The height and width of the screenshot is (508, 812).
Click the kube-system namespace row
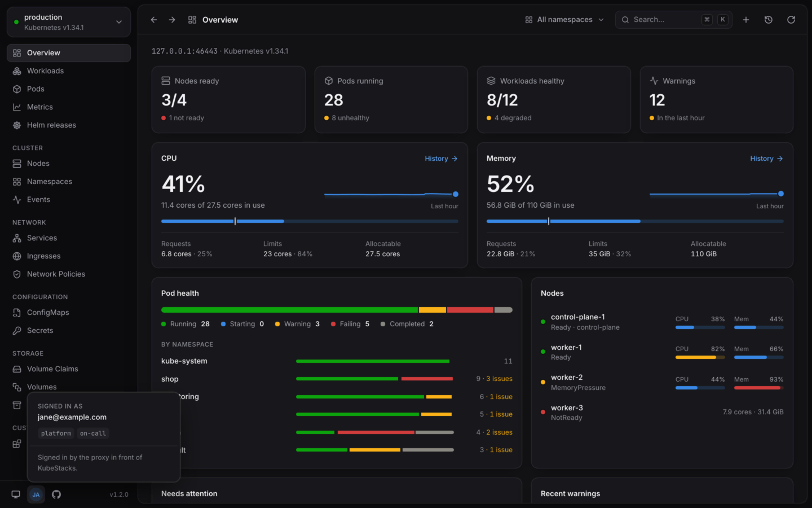pos(337,361)
